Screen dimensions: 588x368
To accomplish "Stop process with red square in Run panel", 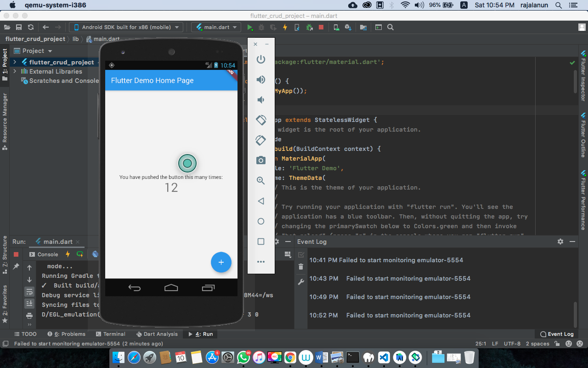I will click(x=16, y=254).
